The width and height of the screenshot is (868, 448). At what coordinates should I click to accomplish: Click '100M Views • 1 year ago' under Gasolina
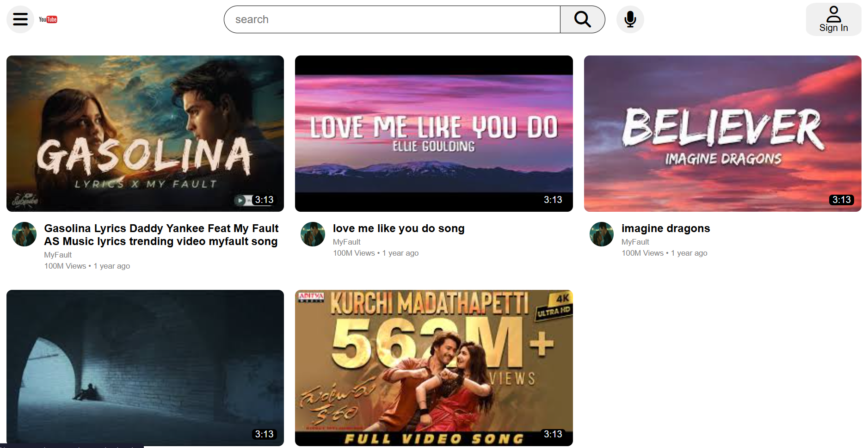[87, 266]
